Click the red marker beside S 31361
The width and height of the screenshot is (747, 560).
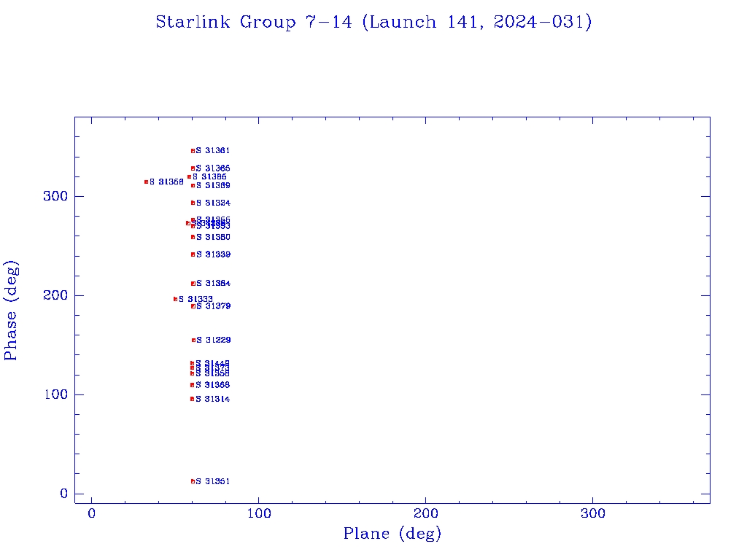point(193,151)
